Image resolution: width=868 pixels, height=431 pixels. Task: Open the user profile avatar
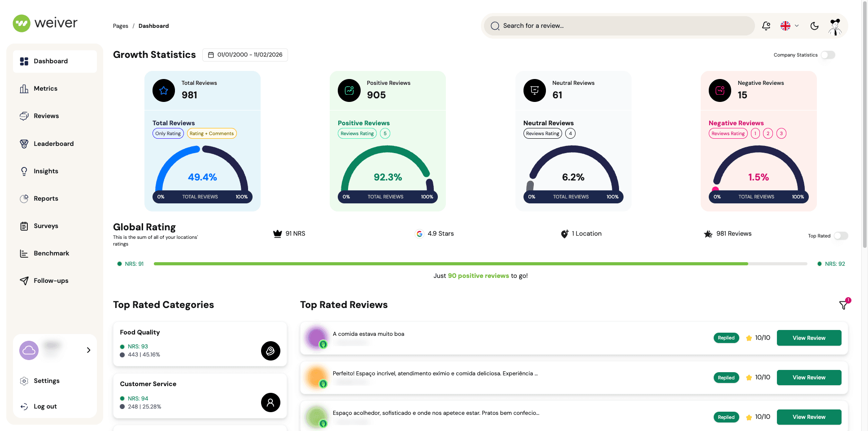tap(835, 26)
